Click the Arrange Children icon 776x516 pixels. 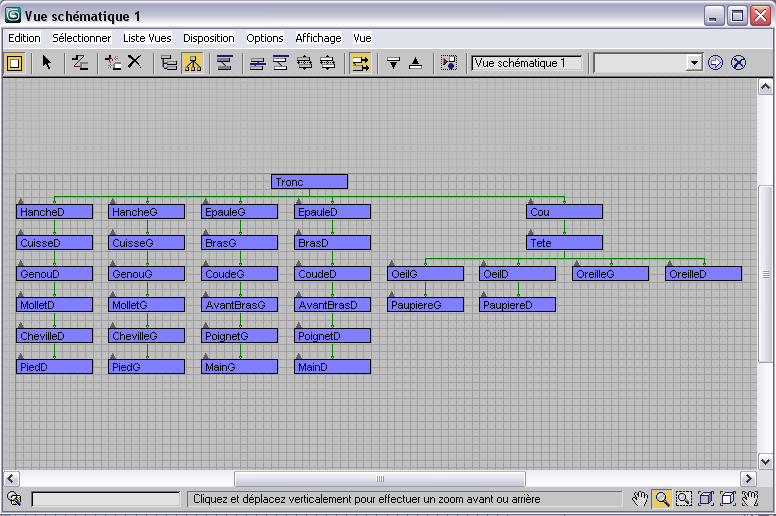(257, 63)
